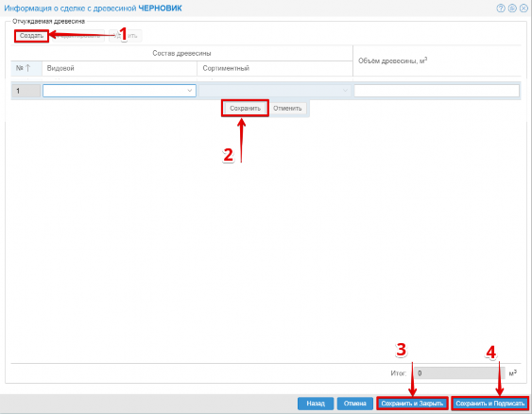Image resolution: width=532 pixels, height=414 pixels.
Task: Expand the Видовой species dropdown arrow
Action: pos(190,91)
